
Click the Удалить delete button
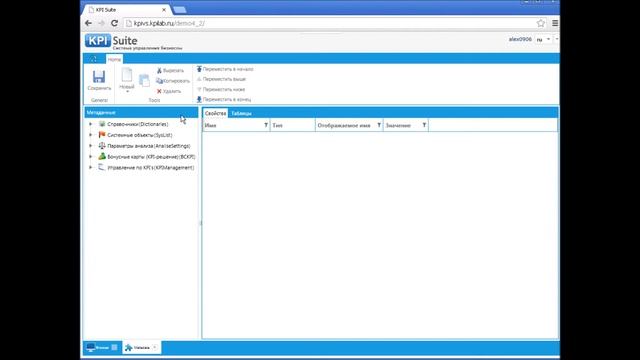(x=169, y=91)
